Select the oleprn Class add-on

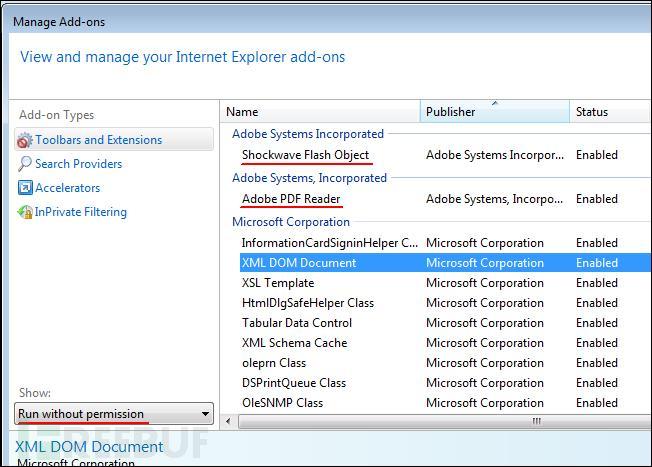click(274, 363)
